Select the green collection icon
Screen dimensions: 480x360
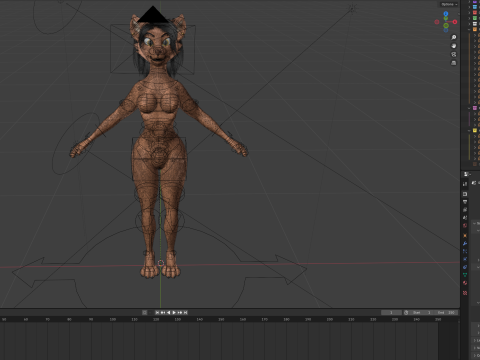click(475, 18)
